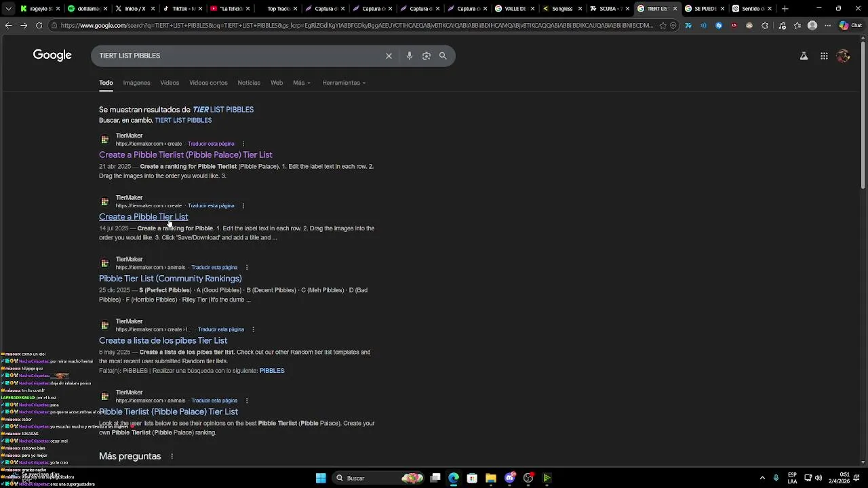The image size is (868, 488).
Task: Open Create a Pibble Tier List result
Action: point(144,217)
